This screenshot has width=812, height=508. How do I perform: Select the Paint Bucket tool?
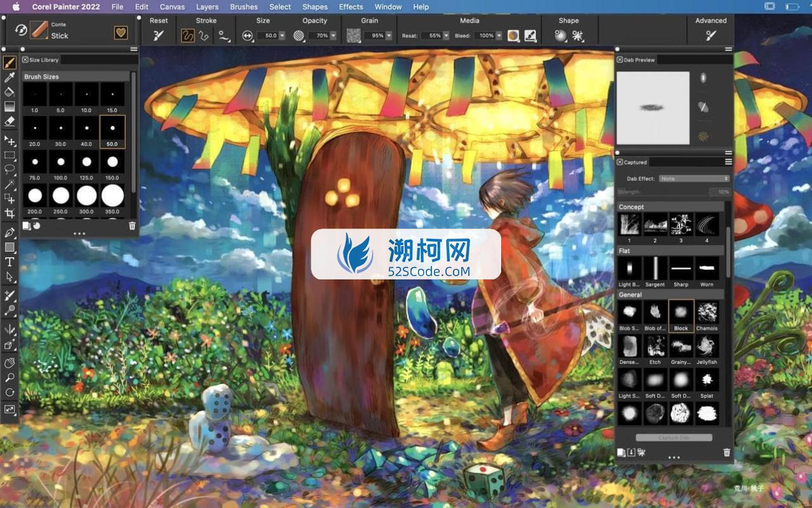[x=10, y=92]
